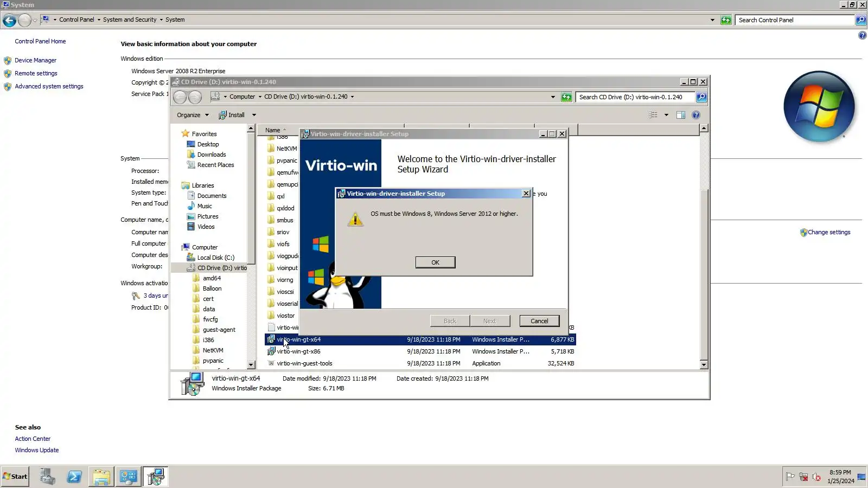Screen dimensions: 868x488
Task: Open the Explorer address bar previous locations dropdown
Action: [553, 97]
